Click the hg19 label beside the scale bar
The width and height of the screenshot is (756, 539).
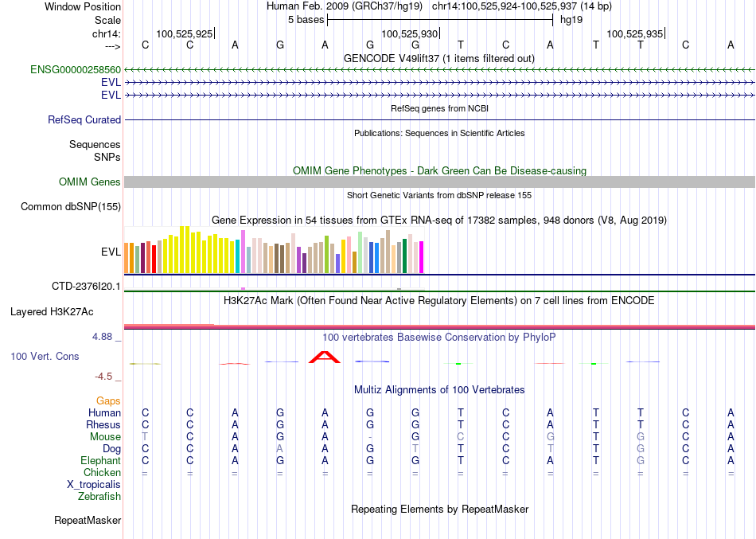571,20
